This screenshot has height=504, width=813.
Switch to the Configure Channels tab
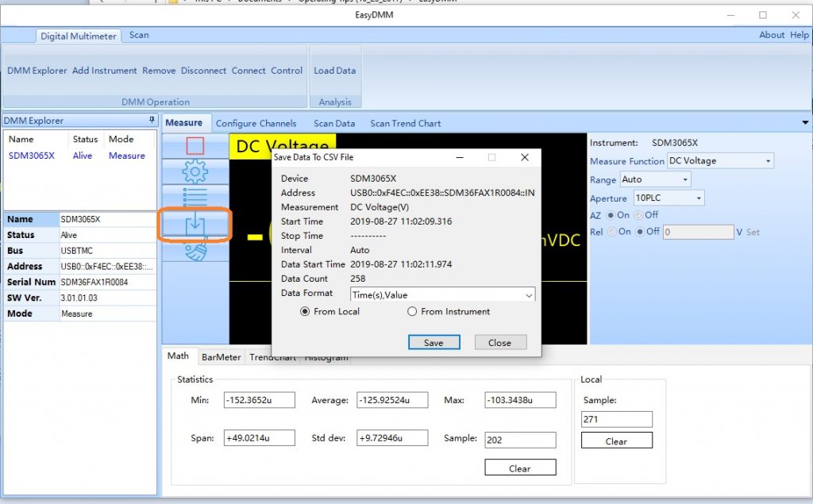[x=256, y=123]
